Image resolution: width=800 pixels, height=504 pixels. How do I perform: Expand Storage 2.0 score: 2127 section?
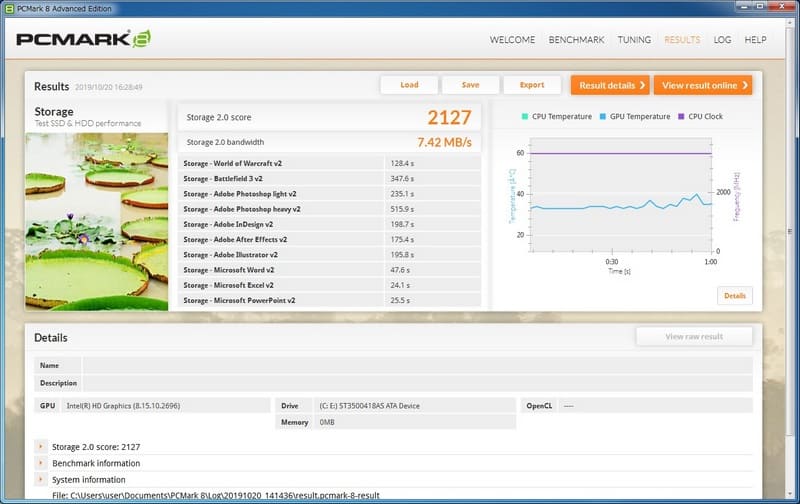tap(41, 447)
